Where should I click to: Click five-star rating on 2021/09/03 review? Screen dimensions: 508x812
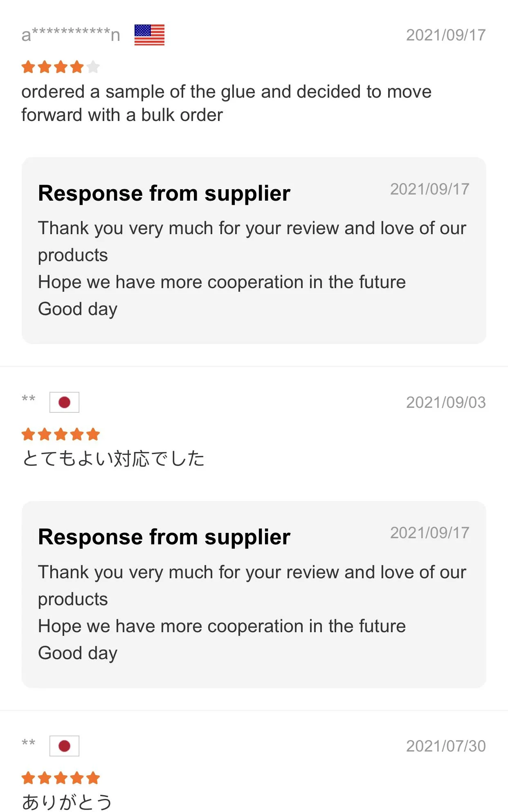[61, 434]
